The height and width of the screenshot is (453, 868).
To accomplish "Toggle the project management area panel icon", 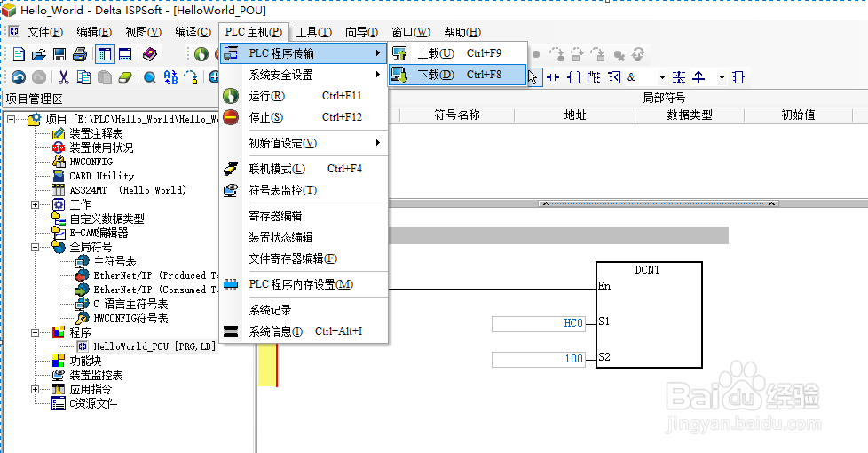I will pyautogui.click(x=104, y=53).
